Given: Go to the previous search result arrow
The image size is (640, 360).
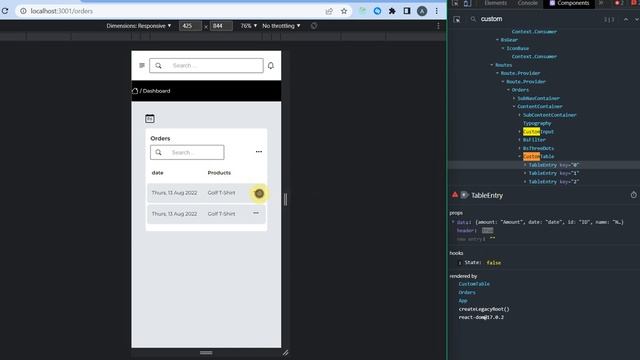Looking at the screenshot, I should [626, 19].
